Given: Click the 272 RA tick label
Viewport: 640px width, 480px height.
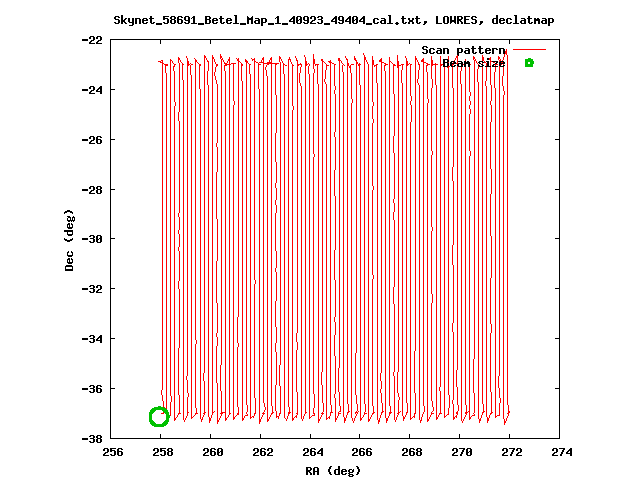Looking at the screenshot, I should (x=511, y=452).
